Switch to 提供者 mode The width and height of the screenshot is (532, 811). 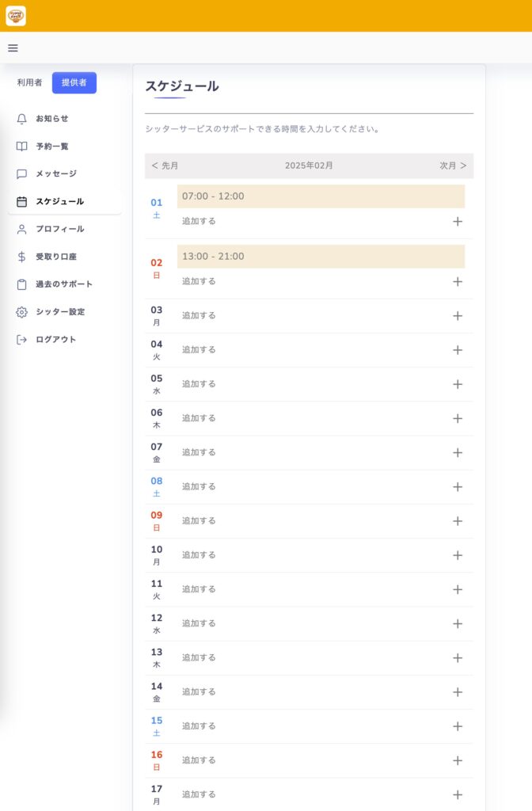74,82
